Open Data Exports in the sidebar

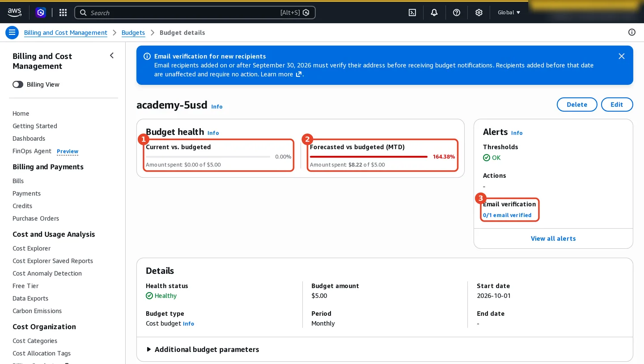point(30,298)
